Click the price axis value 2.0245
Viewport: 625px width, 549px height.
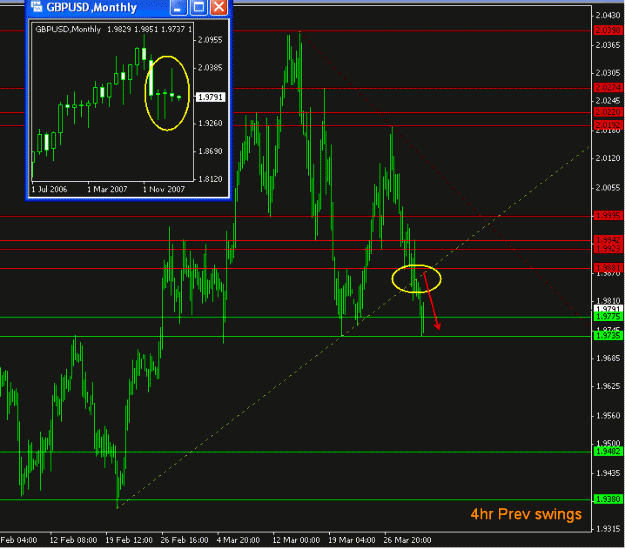(608, 100)
